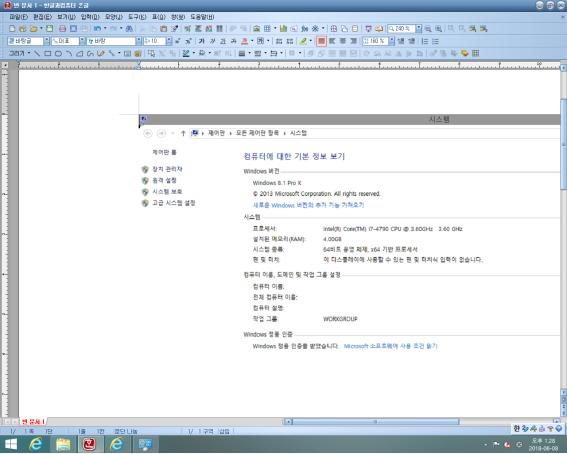Click the Open folder icon
This screenshot has width=567, height=454.
[33, 29]
